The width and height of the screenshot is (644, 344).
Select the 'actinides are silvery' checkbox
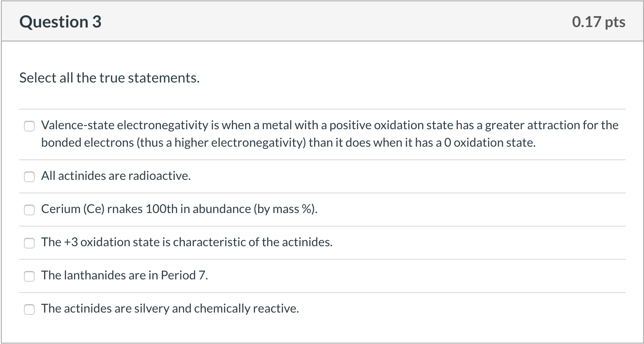tap(29, 309)
